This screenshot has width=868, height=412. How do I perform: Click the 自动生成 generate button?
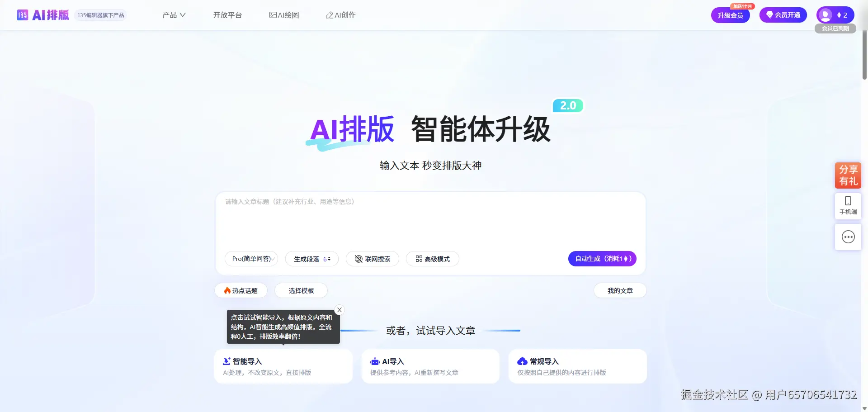tap(602, 259)
